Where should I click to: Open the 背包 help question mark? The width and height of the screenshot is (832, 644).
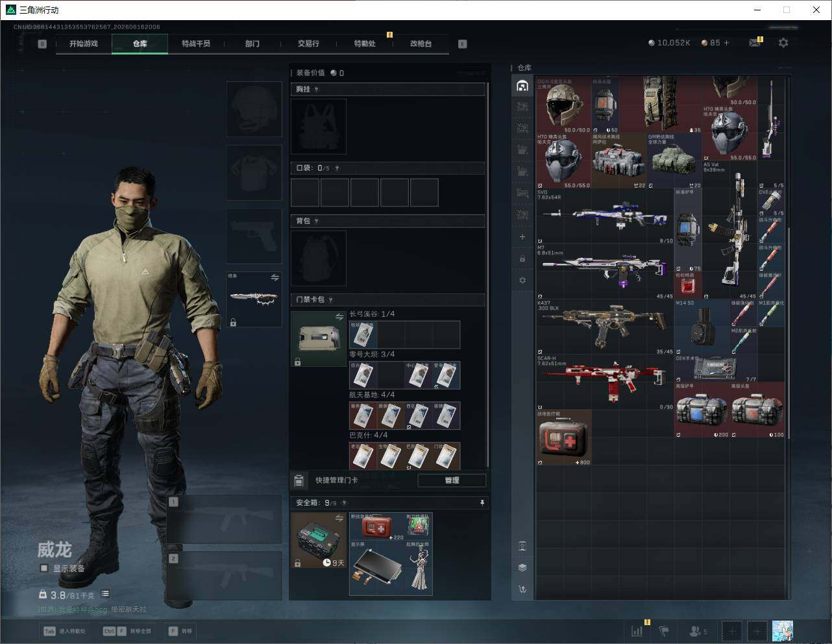coord(316,221)
